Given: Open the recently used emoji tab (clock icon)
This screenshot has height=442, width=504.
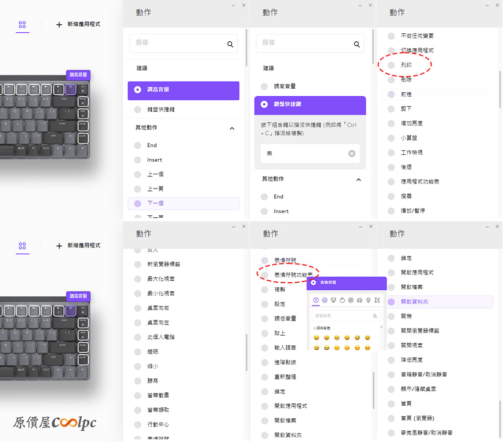Looking at the screenshot, I should pyautogui.click(x=316, y=300).
